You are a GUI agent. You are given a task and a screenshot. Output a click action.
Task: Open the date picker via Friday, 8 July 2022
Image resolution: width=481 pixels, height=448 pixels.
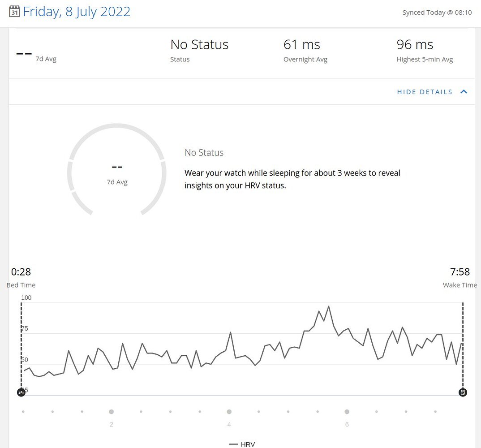tap(77, 11)
